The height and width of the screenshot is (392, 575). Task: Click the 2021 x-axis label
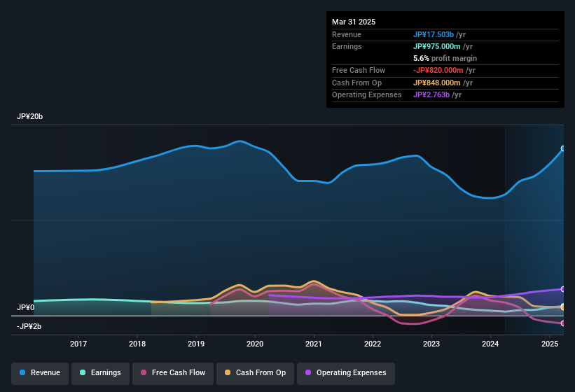(314, 344)
